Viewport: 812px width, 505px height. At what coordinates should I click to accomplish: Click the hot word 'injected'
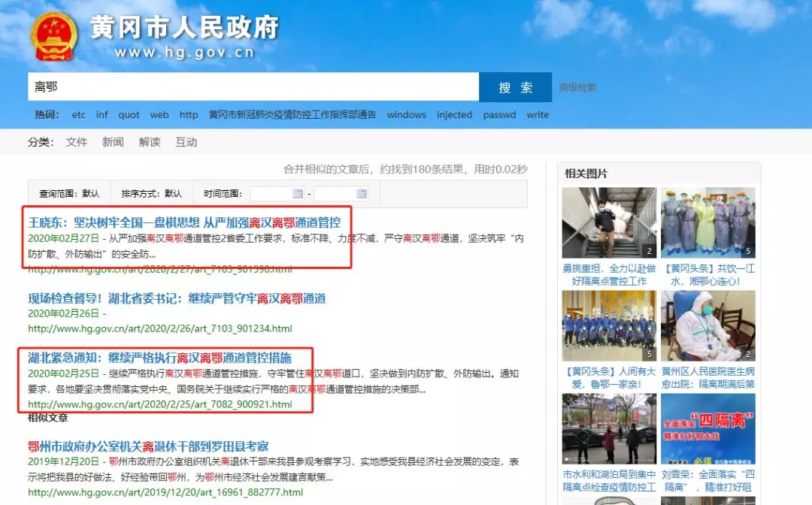pos(454,115)
